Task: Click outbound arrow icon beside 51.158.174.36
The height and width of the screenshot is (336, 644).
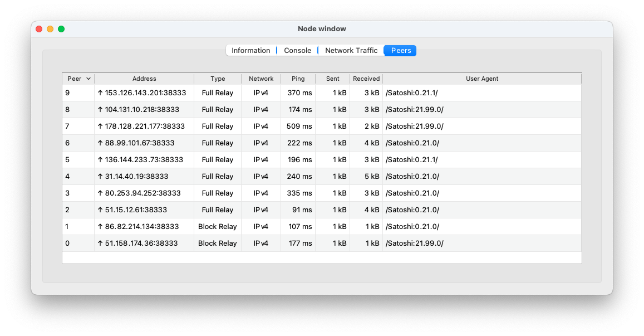Action: (100, 244)
